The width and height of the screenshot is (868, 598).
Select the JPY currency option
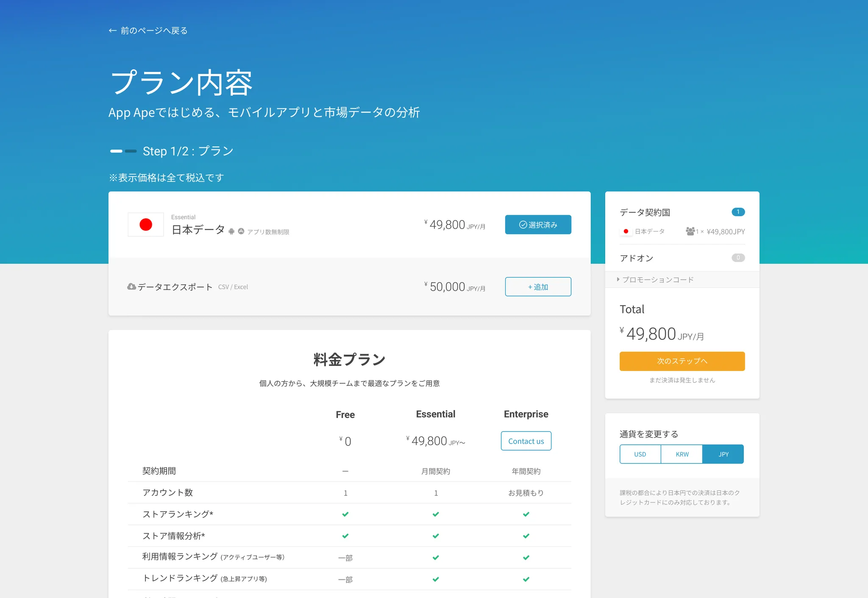point(723,454)
